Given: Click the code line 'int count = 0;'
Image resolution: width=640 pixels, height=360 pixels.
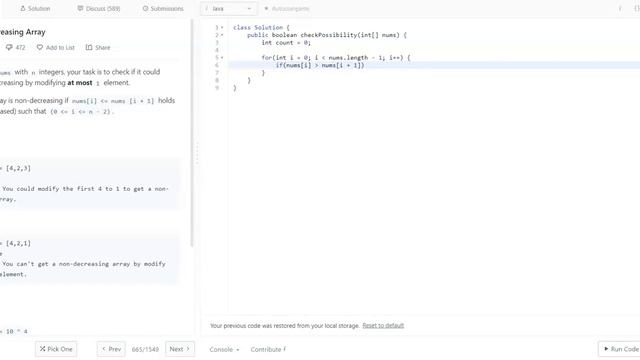Looking at the screenshot, I should coord(286,42).
